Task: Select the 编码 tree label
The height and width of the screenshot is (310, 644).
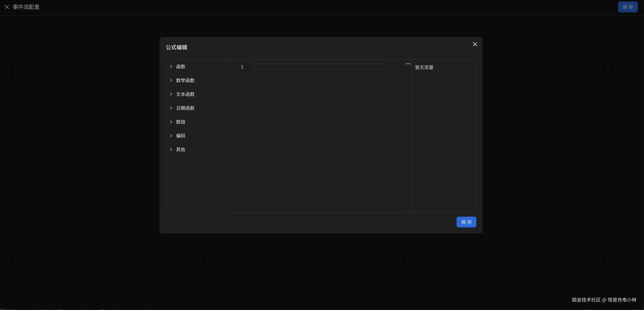Action: click(x=181, y=136)
